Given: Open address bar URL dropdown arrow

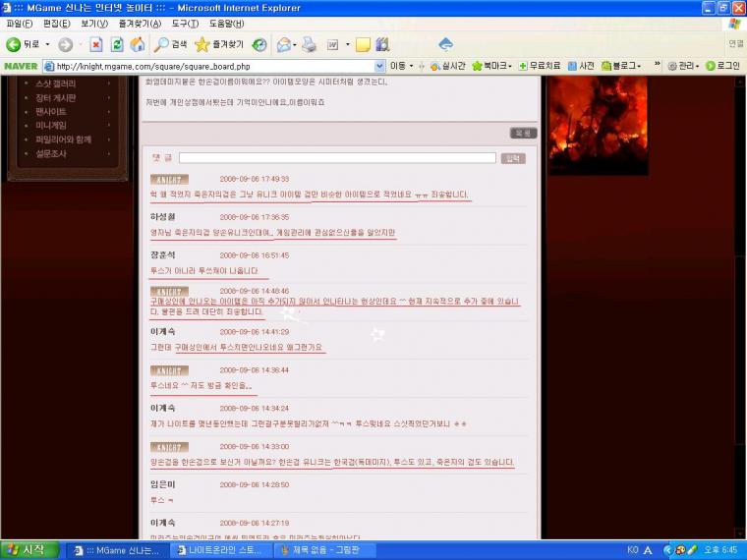Looking at the screenshot, I should pos(379,66).
